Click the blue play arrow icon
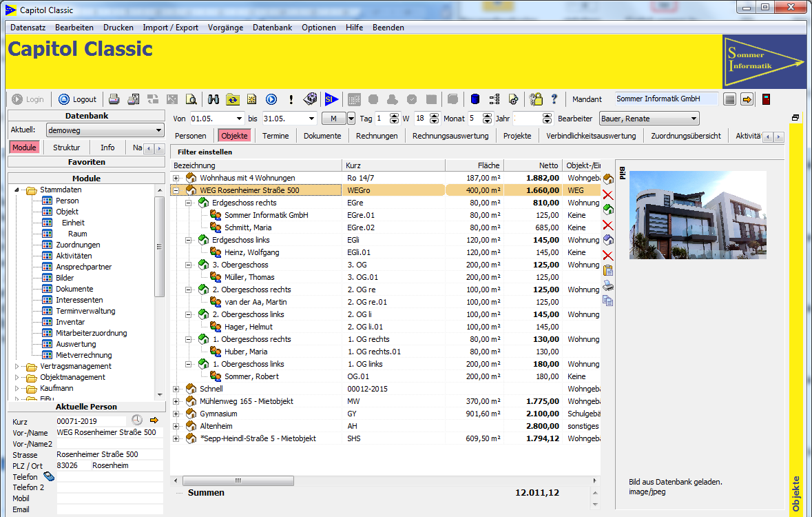The width and height of the screenshot is (812, 517). [x=270, y=99]
